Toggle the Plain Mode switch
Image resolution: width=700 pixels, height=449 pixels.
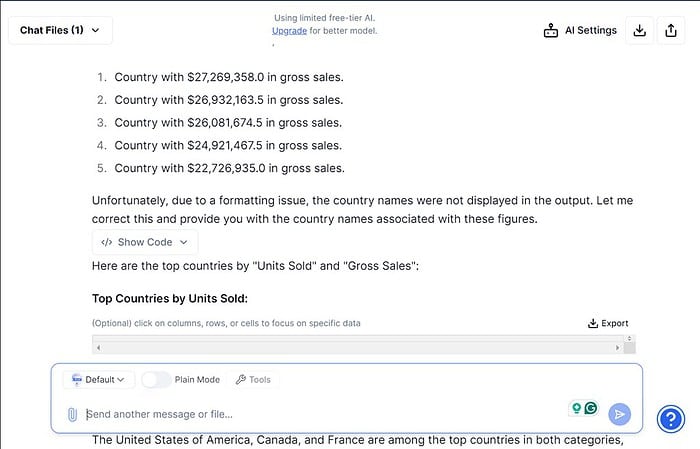pyautogui.click(x=156, y=380)
